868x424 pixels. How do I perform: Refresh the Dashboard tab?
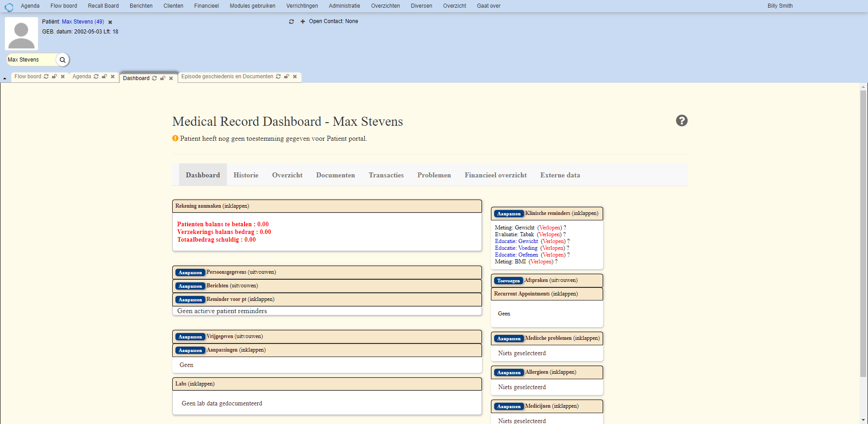pyautogui.click(x=155, y=78)
